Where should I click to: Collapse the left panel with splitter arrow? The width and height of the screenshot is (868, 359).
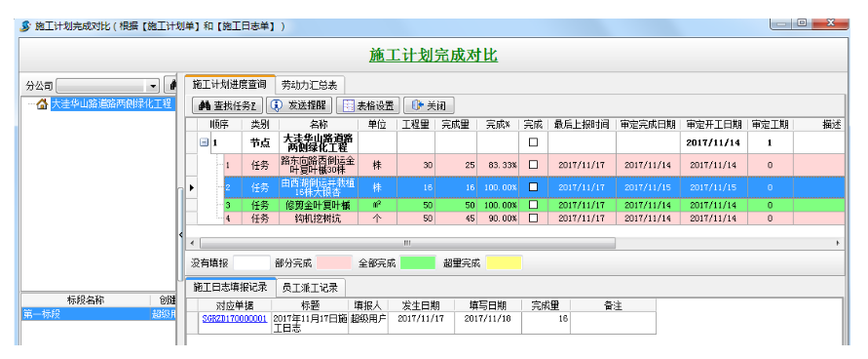point(180,235)
